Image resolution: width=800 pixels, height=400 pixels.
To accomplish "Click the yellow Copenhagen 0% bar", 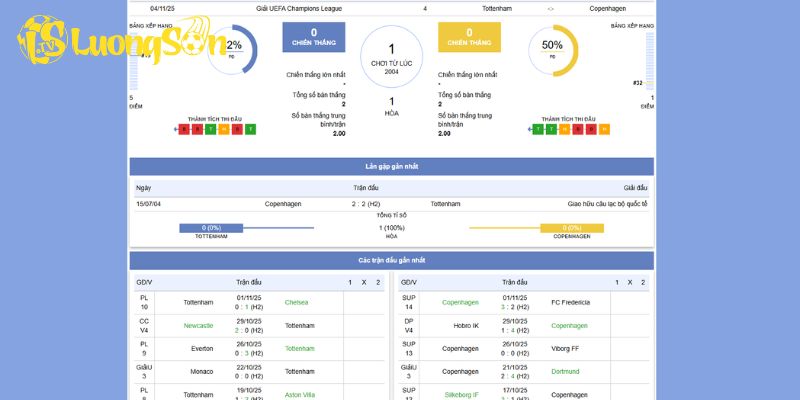I will (x=572, y=228).
